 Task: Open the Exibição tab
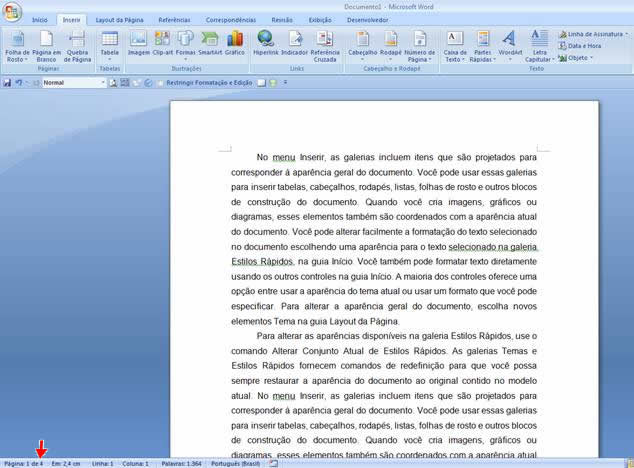pyautogui.click(x=320, y=20)
